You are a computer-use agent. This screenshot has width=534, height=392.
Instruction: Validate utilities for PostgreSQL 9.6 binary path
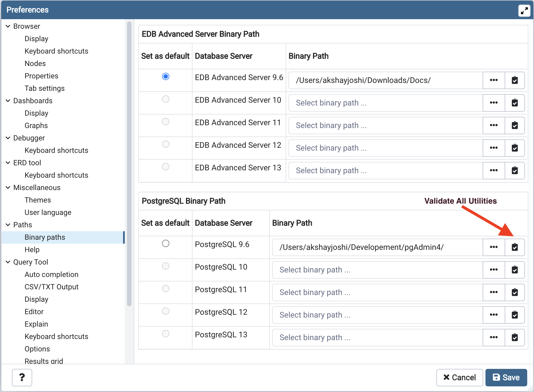point(515,247)
